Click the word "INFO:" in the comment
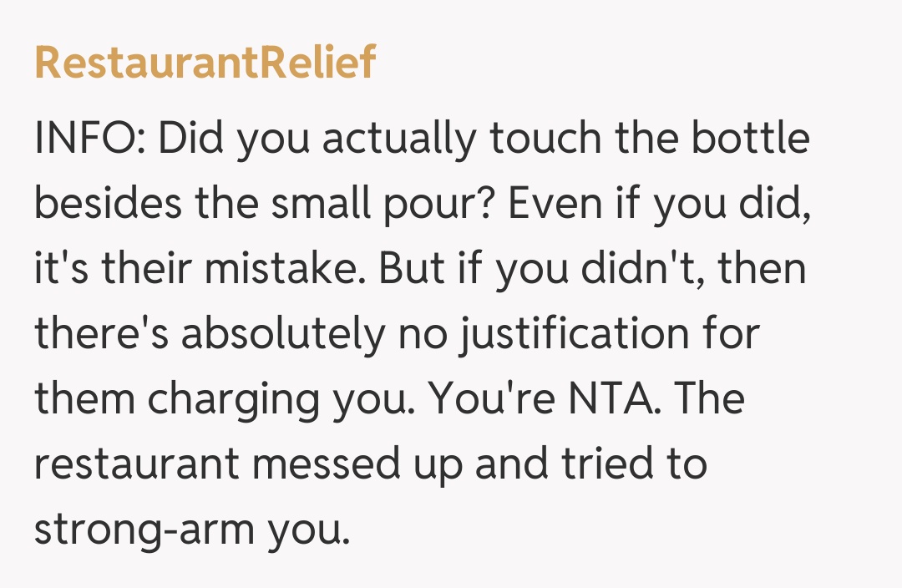The width and height of the screenshot is (902, 588). pos(89,139)
